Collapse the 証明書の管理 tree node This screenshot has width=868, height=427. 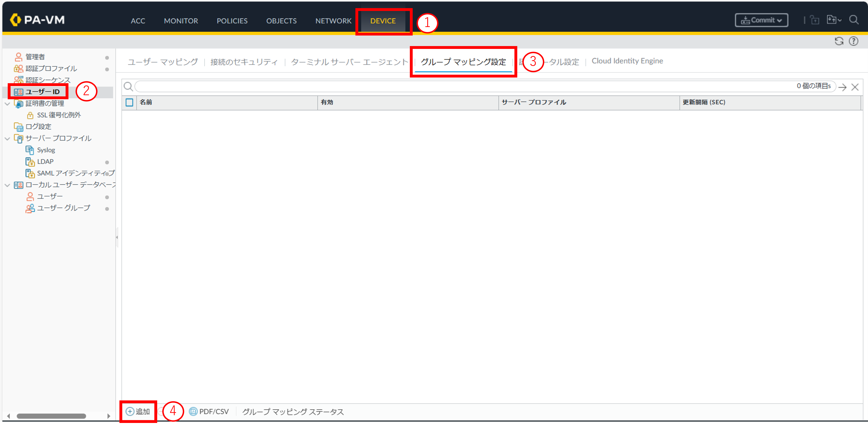coord(7,104)
